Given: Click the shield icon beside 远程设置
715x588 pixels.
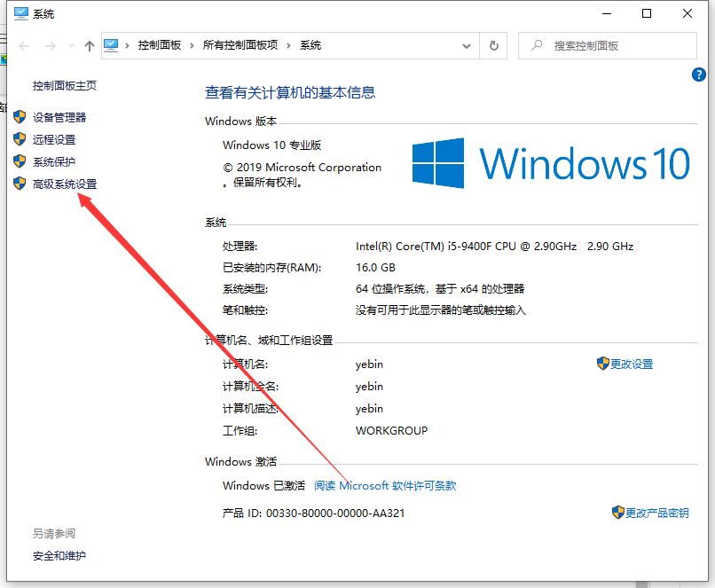Looking at the screenshot, I should (20, 138).
